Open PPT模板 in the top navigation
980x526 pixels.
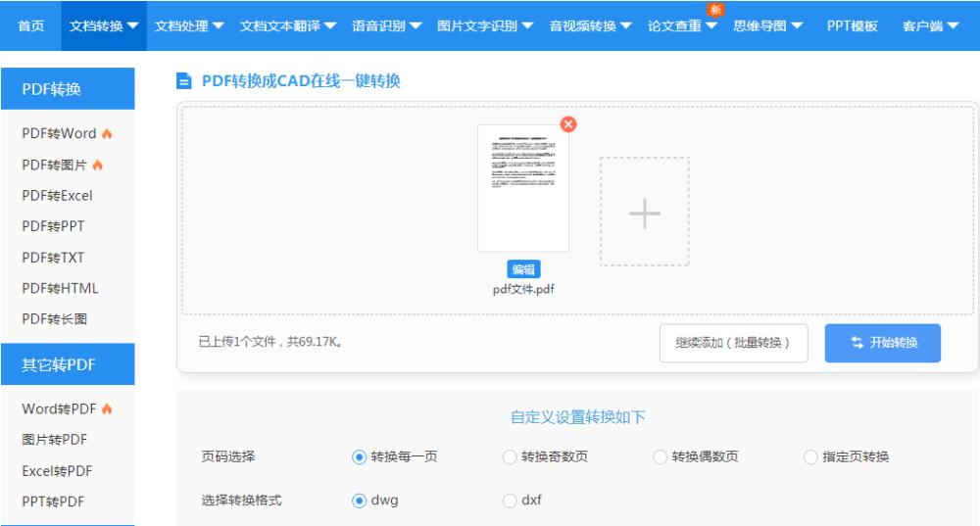click(852, 26)
